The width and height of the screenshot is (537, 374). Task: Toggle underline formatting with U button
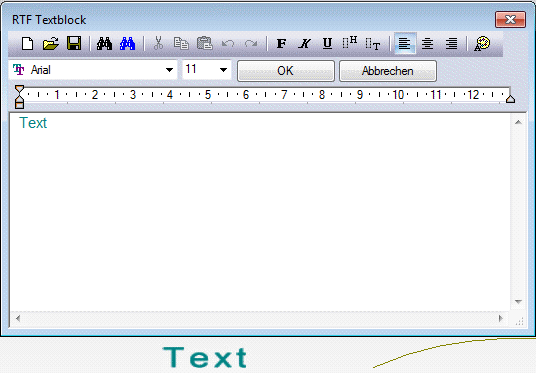click(x=327, y=44)
